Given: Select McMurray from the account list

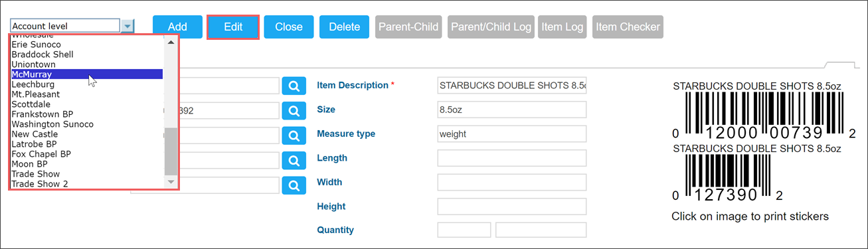Looking at the screenshot, I should click(x=86, y=74).
